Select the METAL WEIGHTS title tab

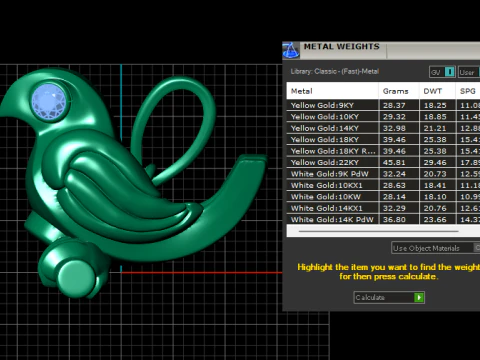[x=342, y=47]
